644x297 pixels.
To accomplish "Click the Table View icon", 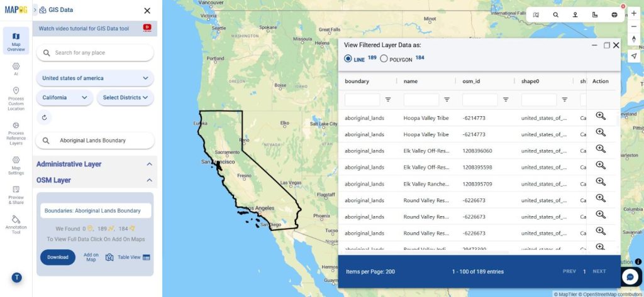I will coord(146,257).
